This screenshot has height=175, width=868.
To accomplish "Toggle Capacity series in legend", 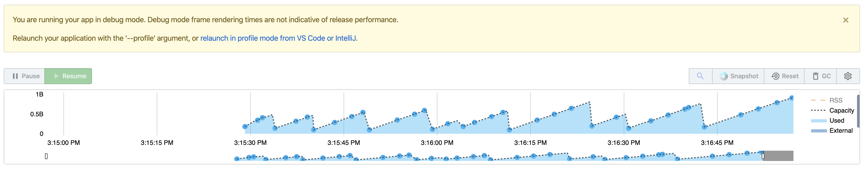I will tap(832, 110).
